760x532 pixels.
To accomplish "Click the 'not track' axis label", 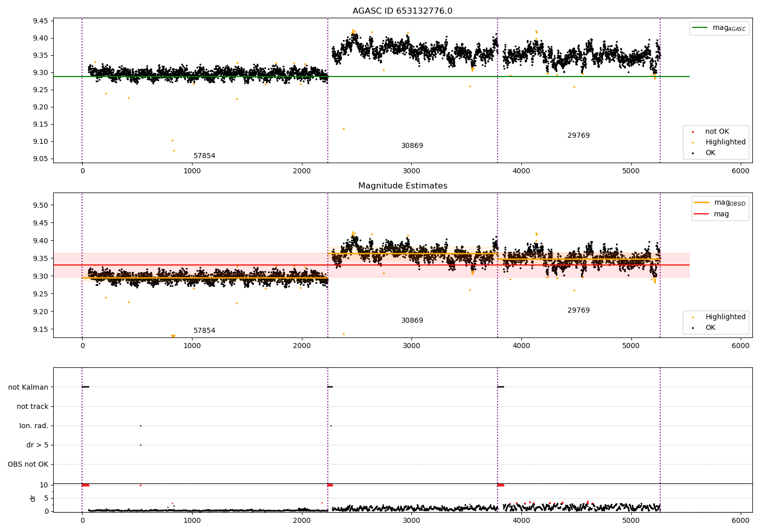I will tap(32, 406).
